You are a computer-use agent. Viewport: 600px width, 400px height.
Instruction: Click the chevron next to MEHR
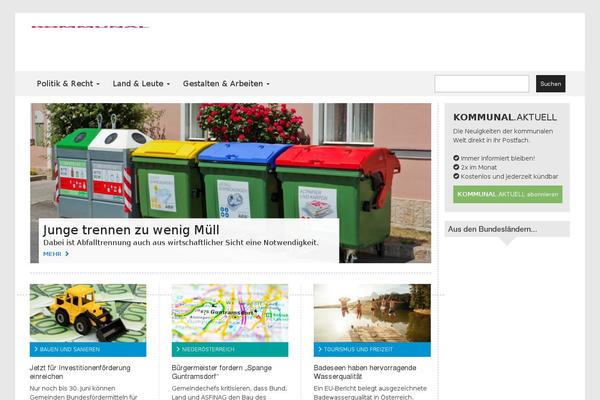tap(67, 254)
